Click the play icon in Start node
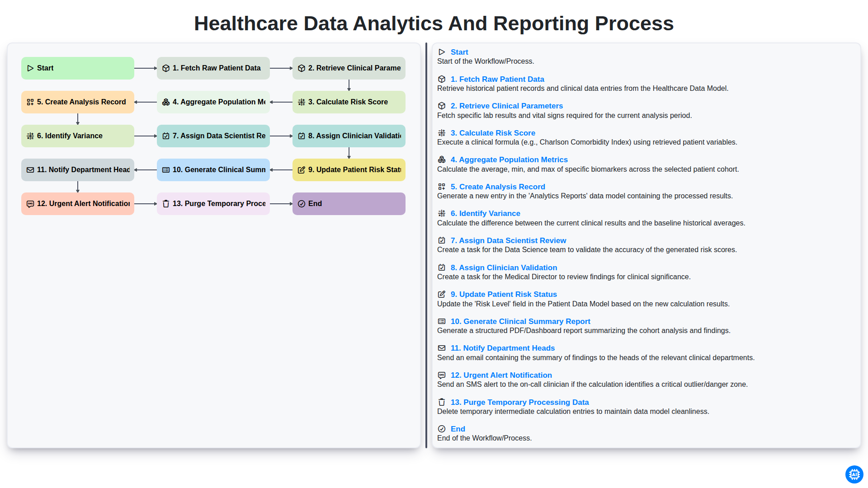 [x=30, y=68]
